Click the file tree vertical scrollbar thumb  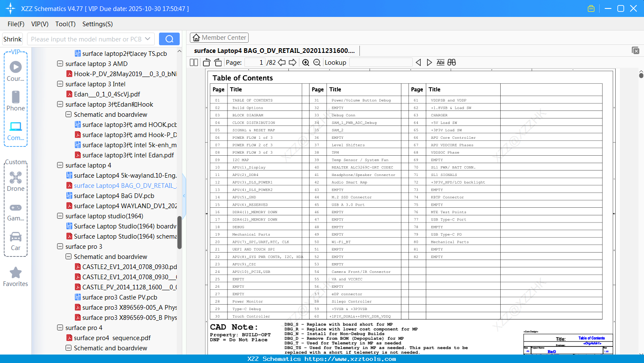coord(179,232)
